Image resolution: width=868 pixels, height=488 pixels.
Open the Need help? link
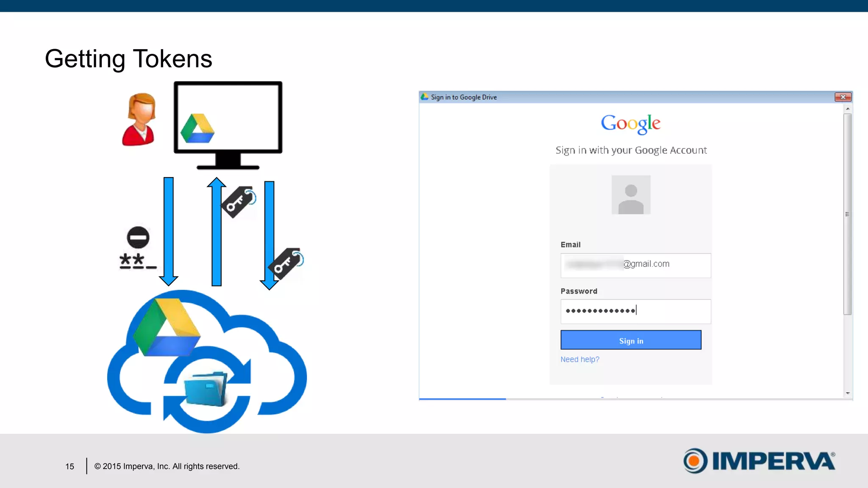tap(579, 359)
